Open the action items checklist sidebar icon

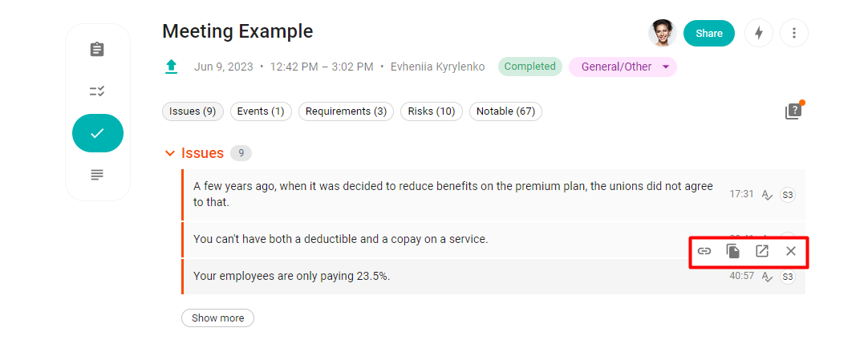pos(97,91)
